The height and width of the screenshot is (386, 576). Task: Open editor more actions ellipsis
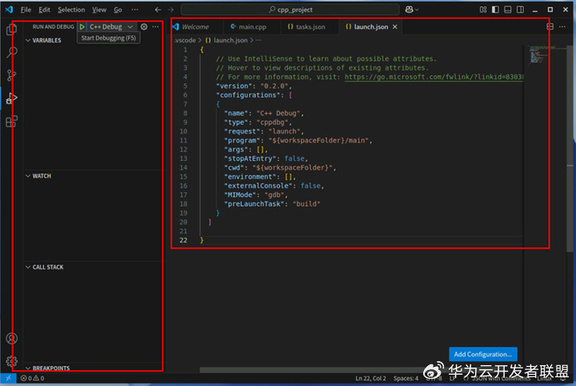pos(562,26)
